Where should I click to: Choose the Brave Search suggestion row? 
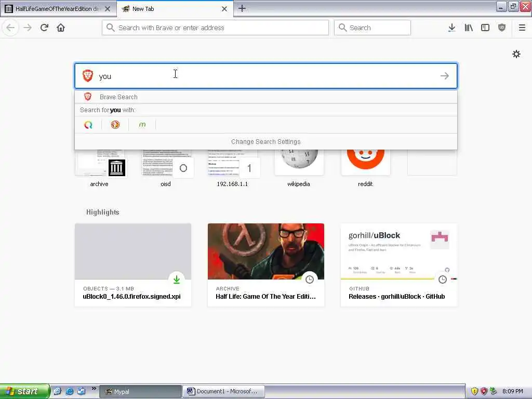(x=265, y=97)
